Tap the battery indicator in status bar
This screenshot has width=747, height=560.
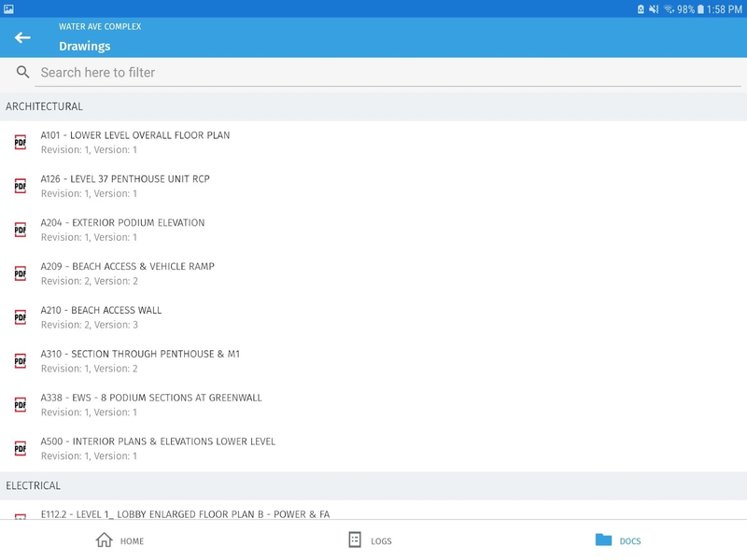pyautogui.click(x=700, y=8)
